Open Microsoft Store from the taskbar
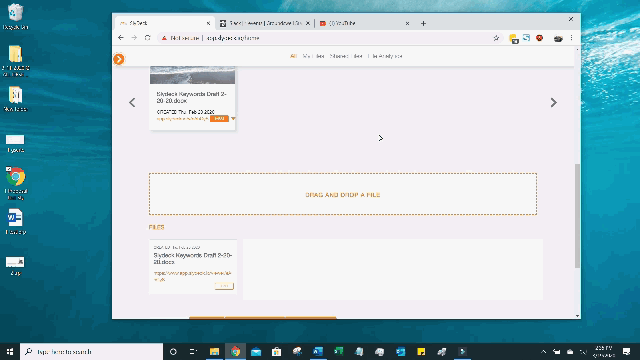 pyautogui.click(x=276, y=351)
